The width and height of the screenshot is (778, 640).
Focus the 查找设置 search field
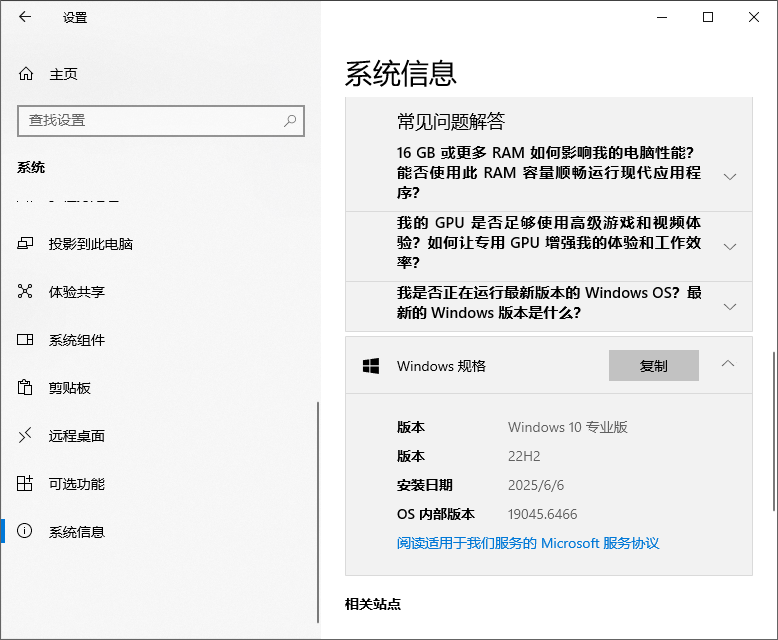(161, 121)
